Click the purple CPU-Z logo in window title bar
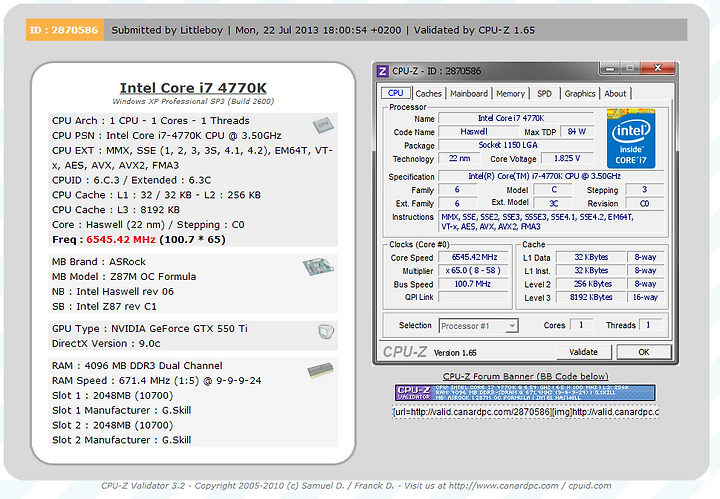The height and width of the screenshot is (499, 720). 382,71
